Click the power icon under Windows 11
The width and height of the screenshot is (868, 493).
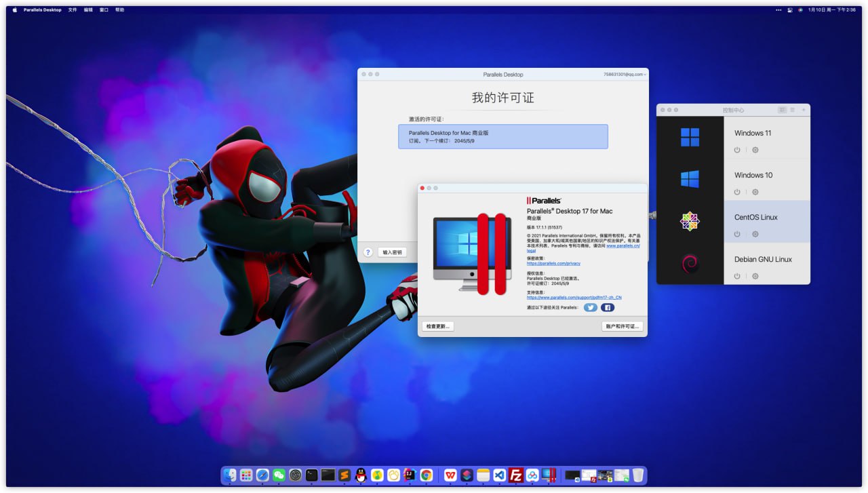click(737, 150)
